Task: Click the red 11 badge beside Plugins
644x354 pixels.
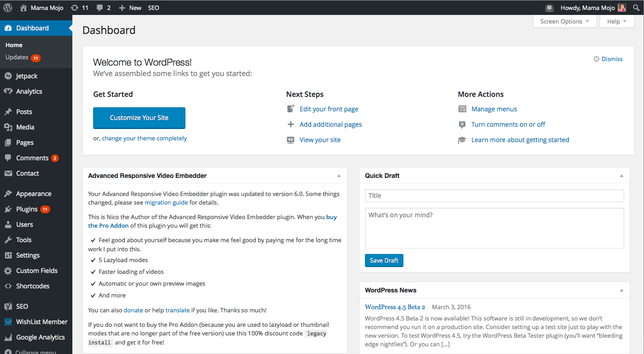Action: [45, 210]
